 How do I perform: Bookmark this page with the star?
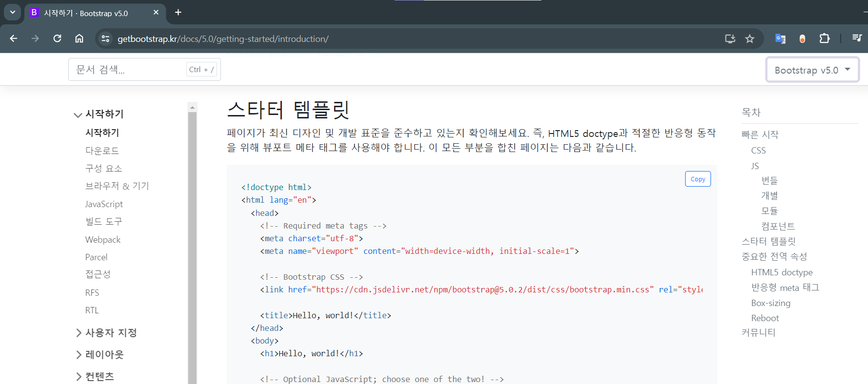(750, 38)
